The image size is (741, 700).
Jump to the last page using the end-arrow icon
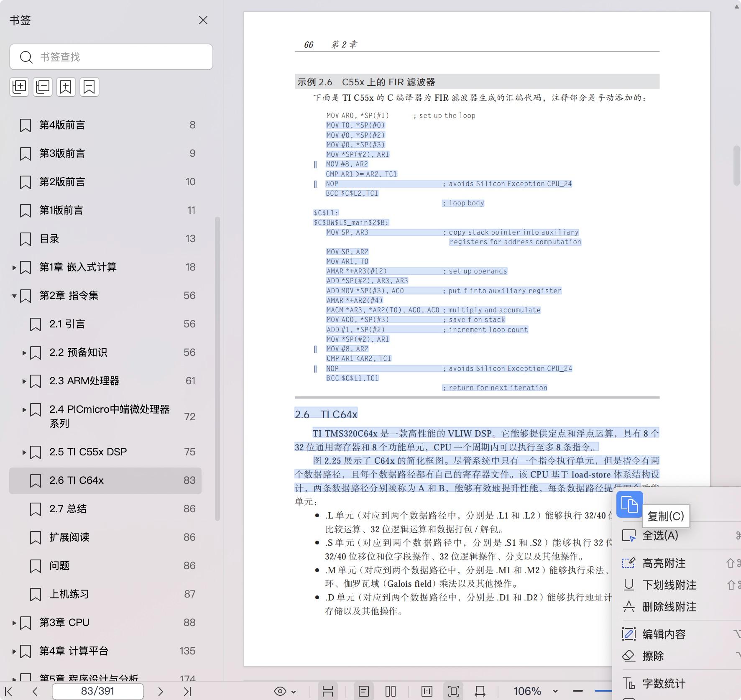coord(188,691)
